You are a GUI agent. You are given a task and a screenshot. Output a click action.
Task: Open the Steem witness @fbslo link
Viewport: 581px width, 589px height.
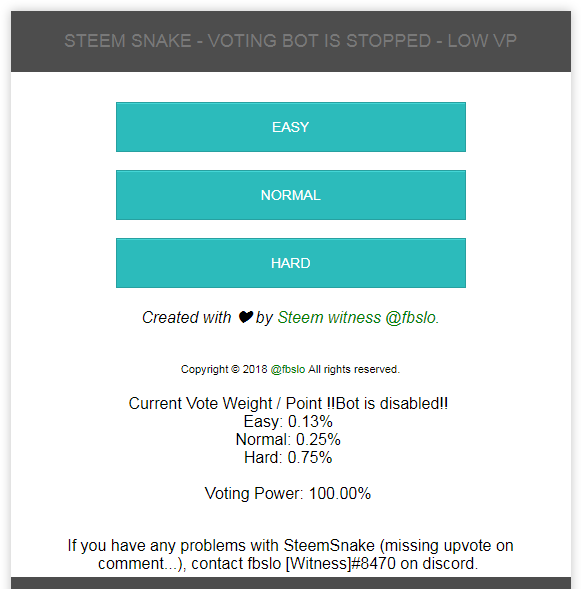tap(358, 318)
